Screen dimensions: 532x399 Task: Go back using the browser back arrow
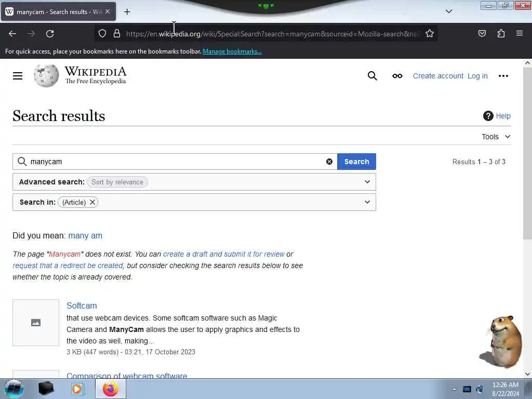12,34
